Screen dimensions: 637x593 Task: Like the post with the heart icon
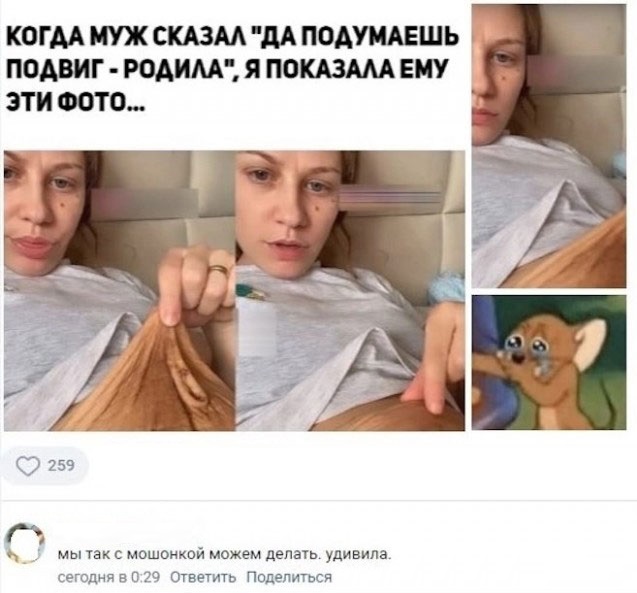coord(28,465)
